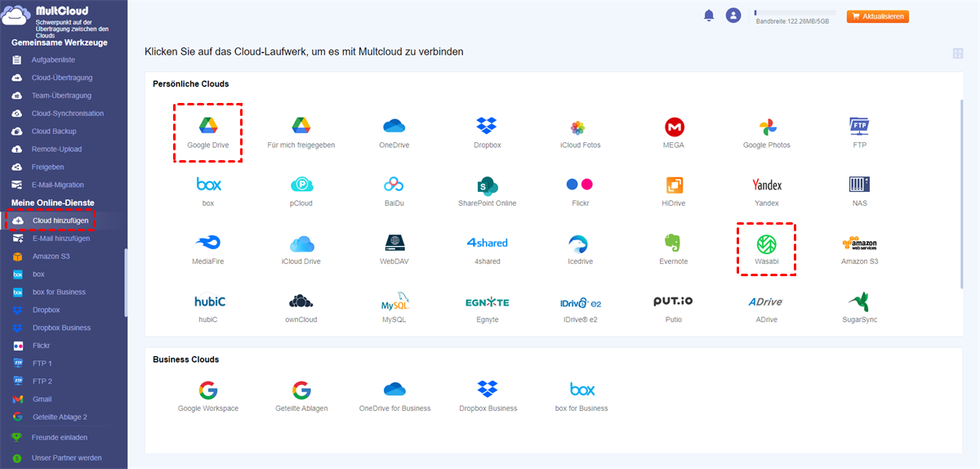Open the notifications bell
The image size is (980, 469).
point(709,16)
